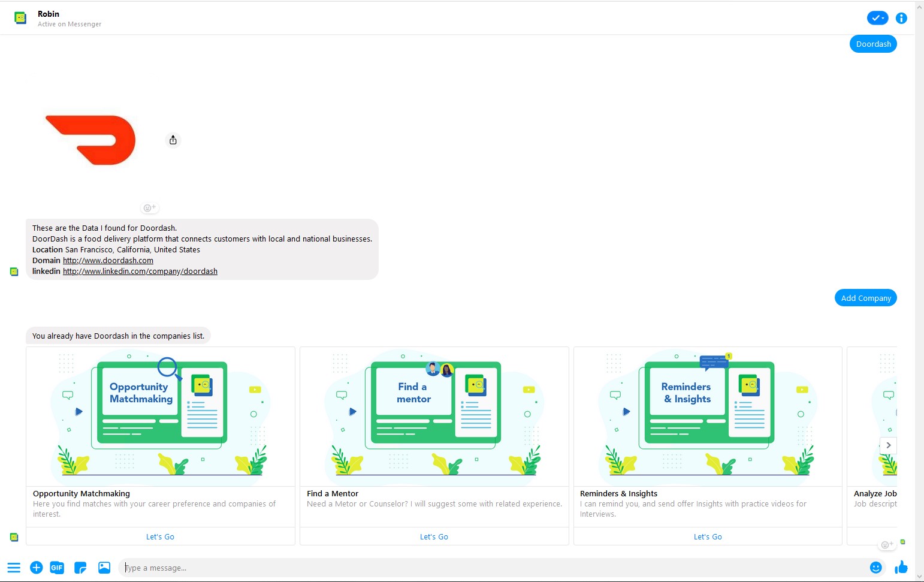Click the Add Company bubble

(866, 298)
